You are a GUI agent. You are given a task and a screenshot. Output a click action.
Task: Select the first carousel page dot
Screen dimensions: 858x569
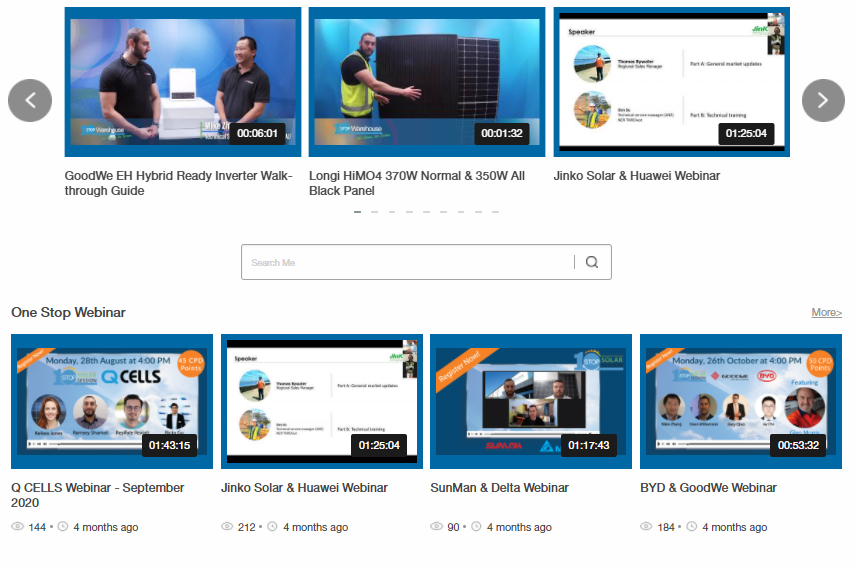coord(357,212)
